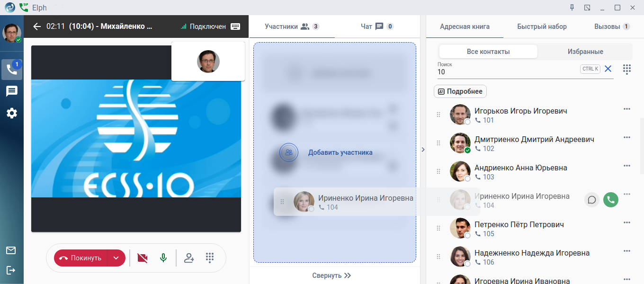Click avatar of Петренко Пётр Петрович
This screenshot has height=284, width=644.
(x=460, y=228)
